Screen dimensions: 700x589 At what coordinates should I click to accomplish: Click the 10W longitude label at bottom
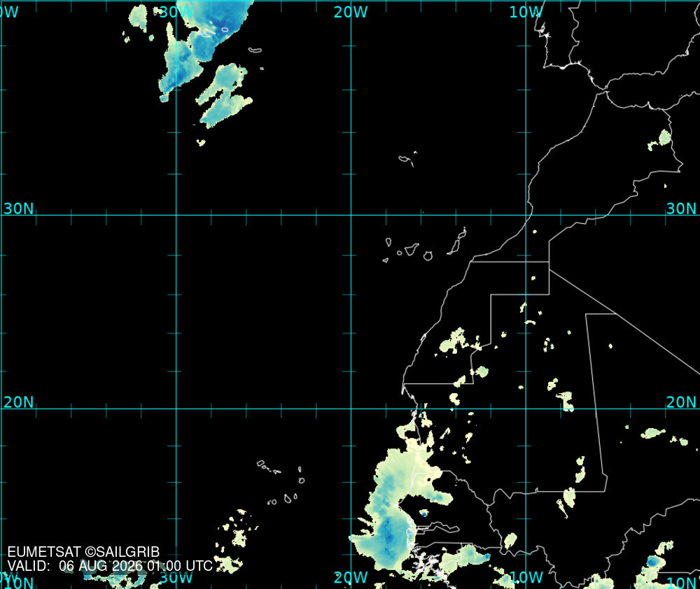[x=526, y=577]
